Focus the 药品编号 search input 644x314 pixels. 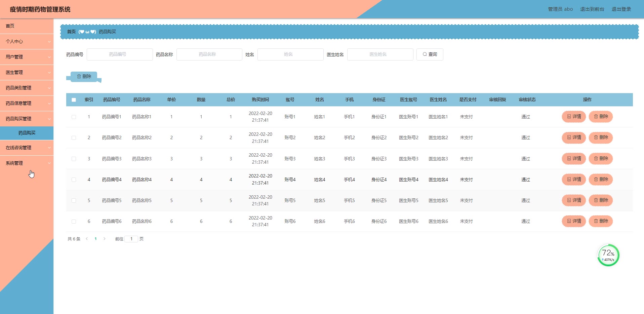[x=120, y=54]
